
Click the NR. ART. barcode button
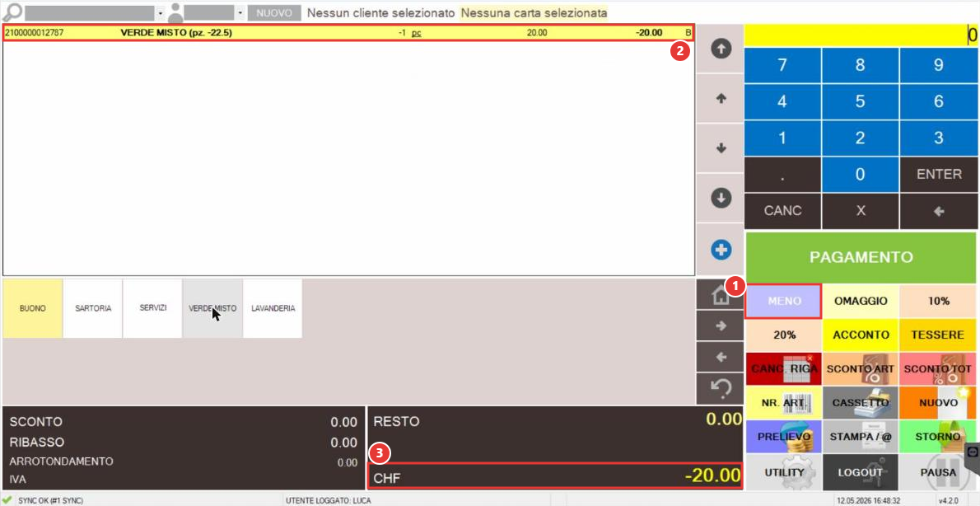[x=784, y=403]
